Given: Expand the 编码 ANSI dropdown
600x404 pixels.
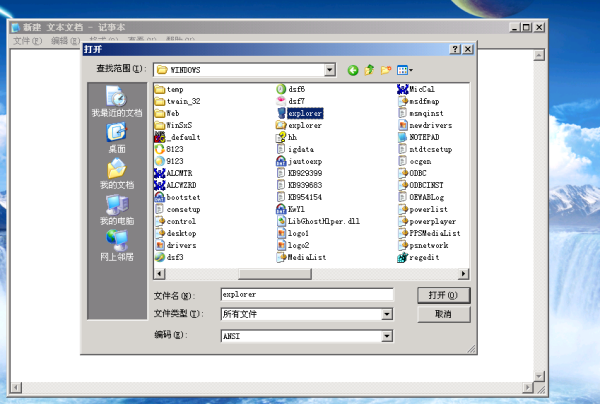Looking at the screenshot, I should [x=386, y=337].
